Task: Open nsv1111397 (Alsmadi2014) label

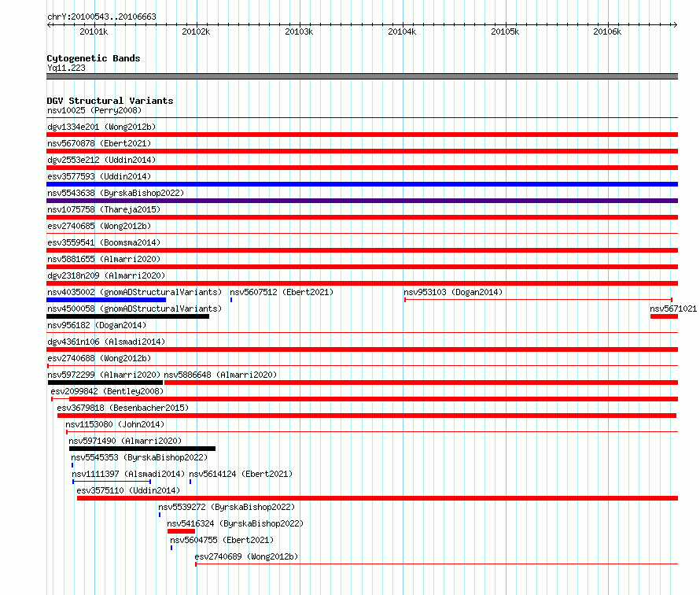Action: [x=128, y=474]
